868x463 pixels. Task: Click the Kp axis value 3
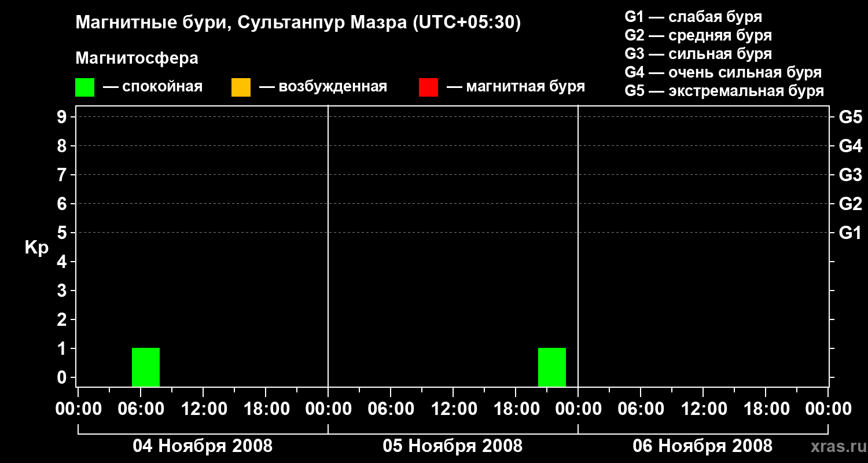pos(63,291)
